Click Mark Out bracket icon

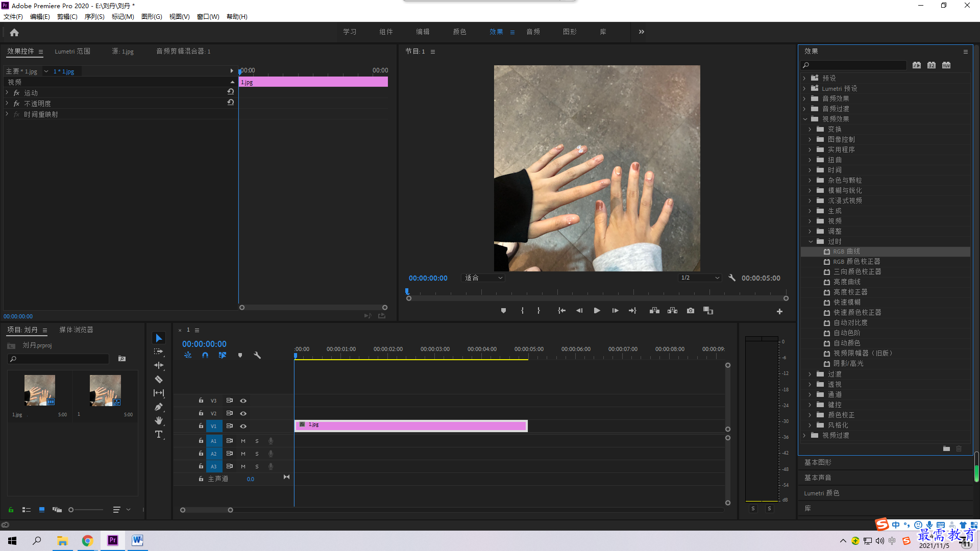point(538,311)
